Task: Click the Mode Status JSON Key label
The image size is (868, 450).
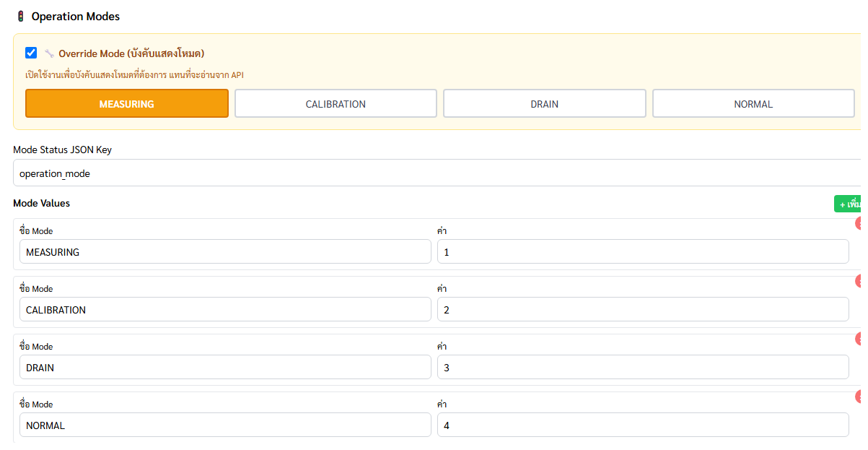Action: click(62, 150)
